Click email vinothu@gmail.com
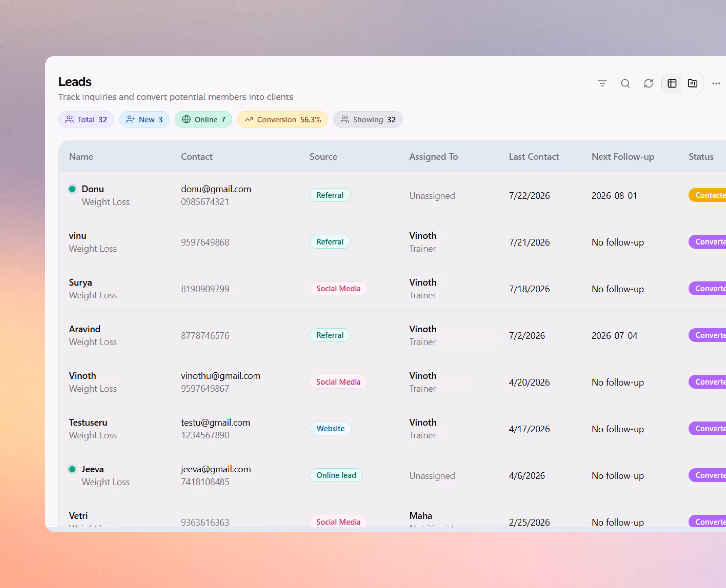This screenshot has width=726, height=588. pyautogui.click(x=220, y=376)
